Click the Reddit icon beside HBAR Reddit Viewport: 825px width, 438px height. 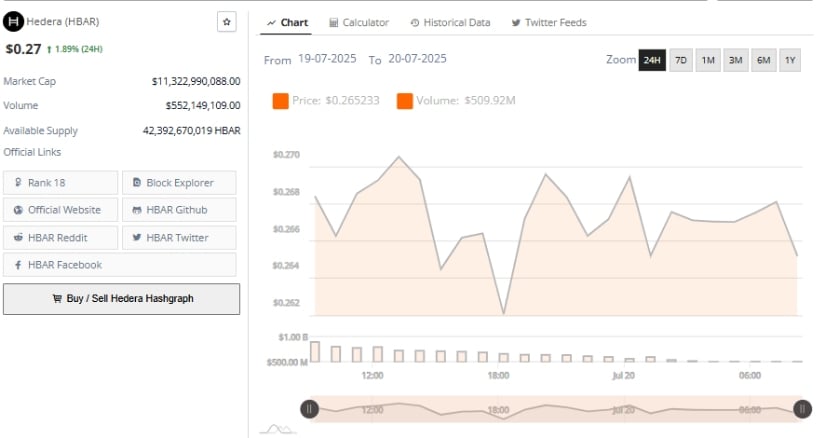pos(18,237)
